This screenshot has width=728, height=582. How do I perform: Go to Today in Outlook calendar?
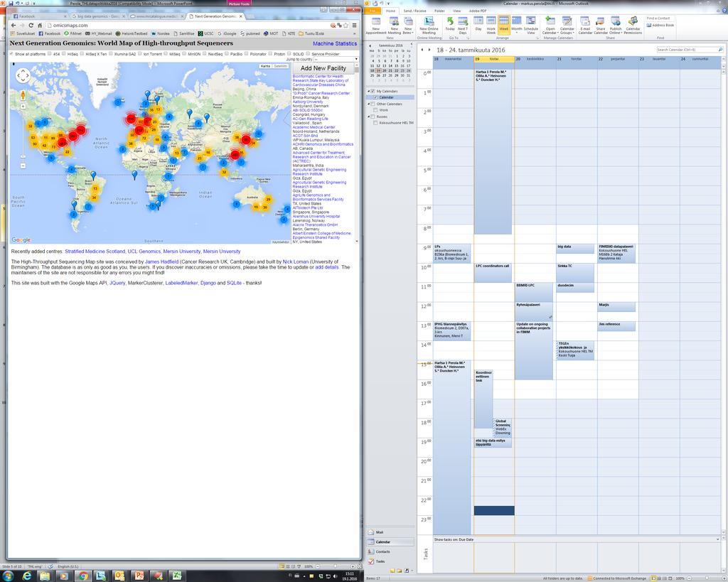click(450, 24)
